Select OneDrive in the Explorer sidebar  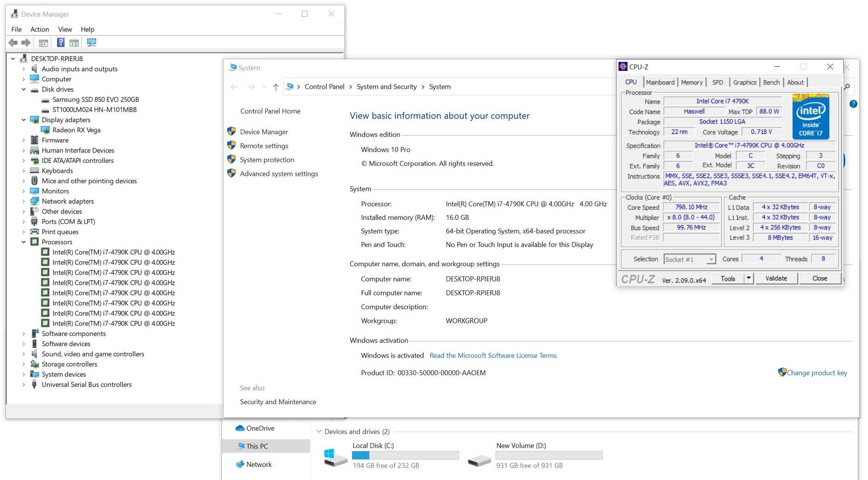[x=255, y=428]
